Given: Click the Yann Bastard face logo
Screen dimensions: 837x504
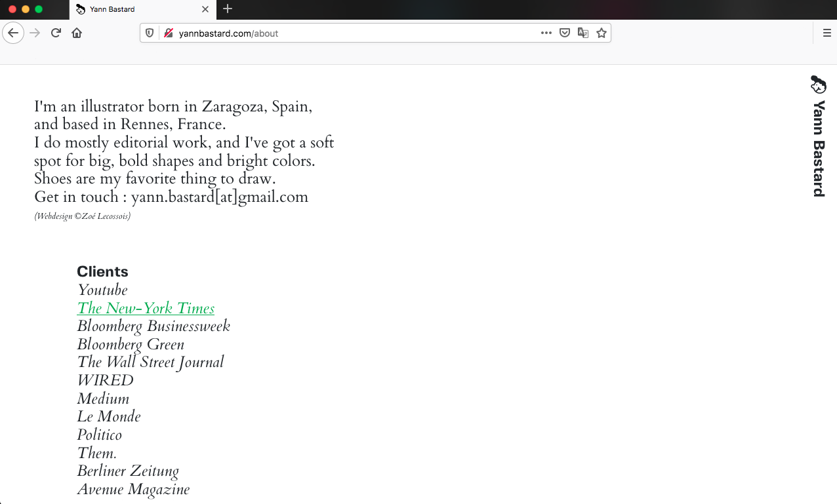Looking at the screenshot, I should [818, 85].
